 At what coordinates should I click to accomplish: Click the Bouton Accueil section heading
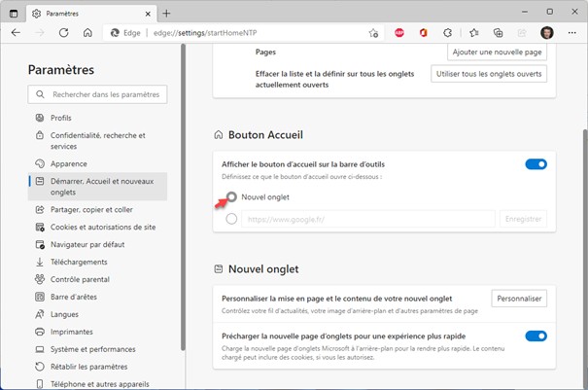coord(265,135)
